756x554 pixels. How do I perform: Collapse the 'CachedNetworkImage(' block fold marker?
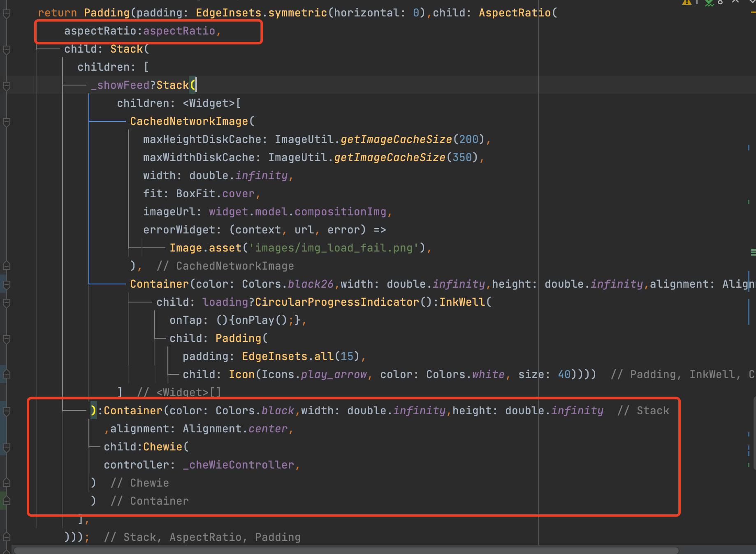click(6, 122)
